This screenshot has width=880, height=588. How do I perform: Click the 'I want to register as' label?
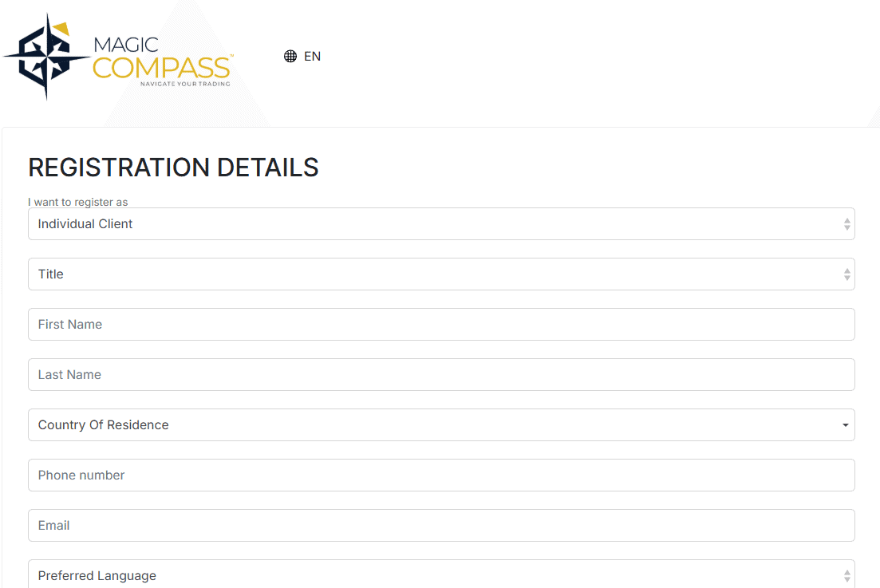click(x=77, y=202)
